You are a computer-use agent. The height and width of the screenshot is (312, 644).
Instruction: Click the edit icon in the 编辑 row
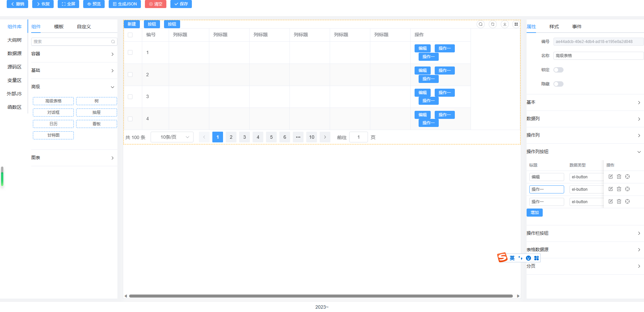click(x=610, y=177)
